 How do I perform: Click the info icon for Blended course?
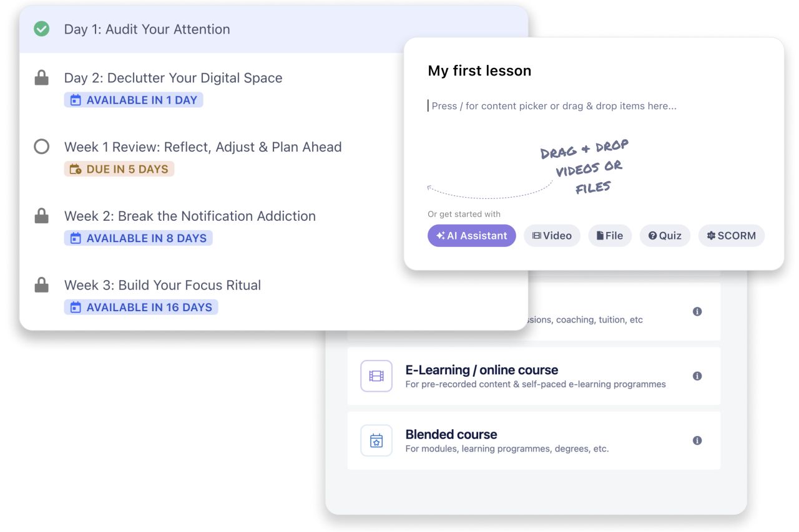697,440
